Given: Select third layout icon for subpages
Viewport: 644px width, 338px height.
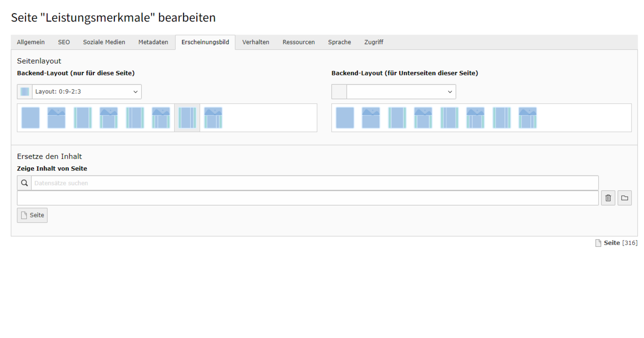Looking at the screenshot, I should [397, 118].
